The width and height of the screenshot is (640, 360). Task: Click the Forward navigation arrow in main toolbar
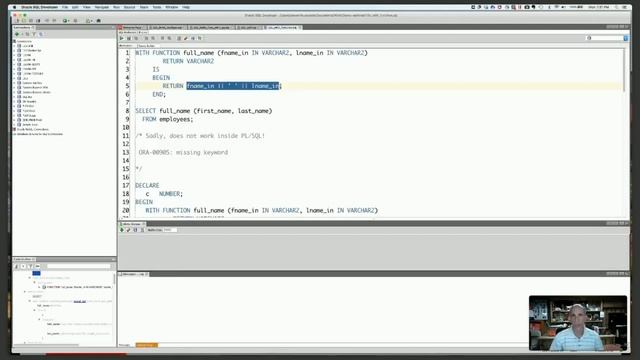[x=54, y=20]
